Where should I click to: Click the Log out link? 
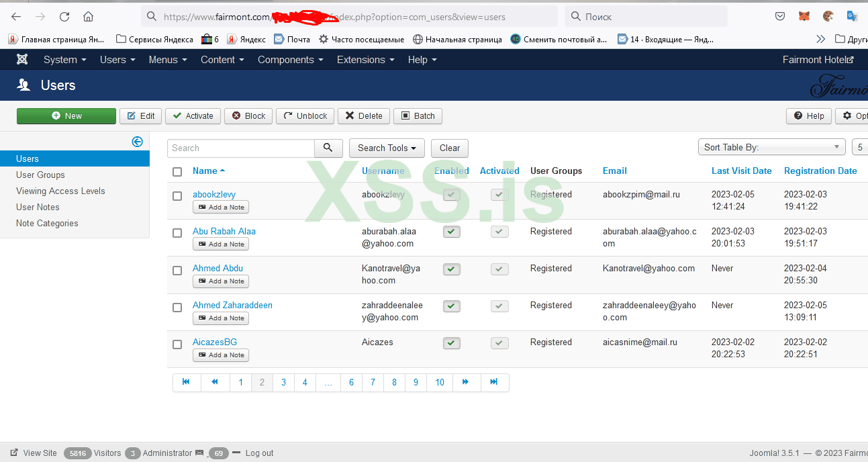click(x=259, y=453)
